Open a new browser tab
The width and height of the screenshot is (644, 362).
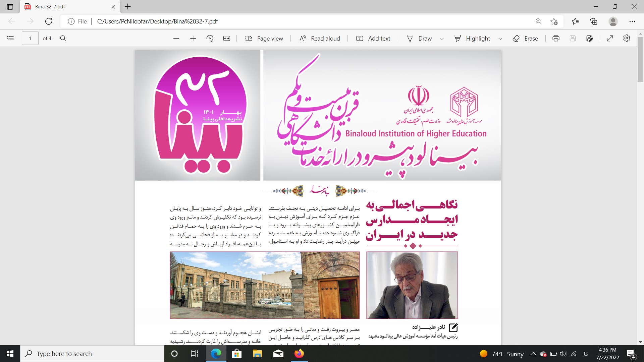128,7
